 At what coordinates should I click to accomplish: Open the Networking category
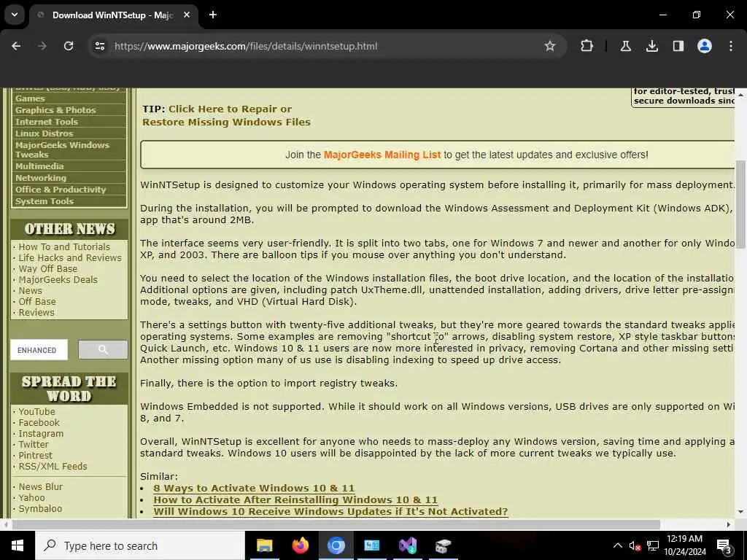click(41, 178)
